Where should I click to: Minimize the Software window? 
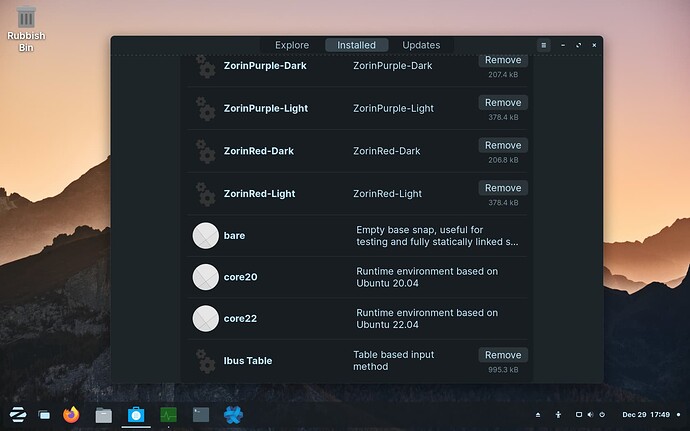tap(563, 45)
